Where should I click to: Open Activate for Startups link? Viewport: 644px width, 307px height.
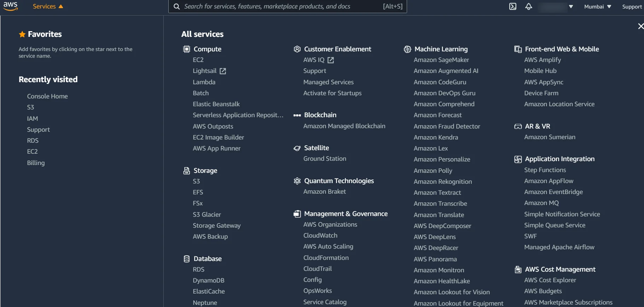tap(332, 93)
